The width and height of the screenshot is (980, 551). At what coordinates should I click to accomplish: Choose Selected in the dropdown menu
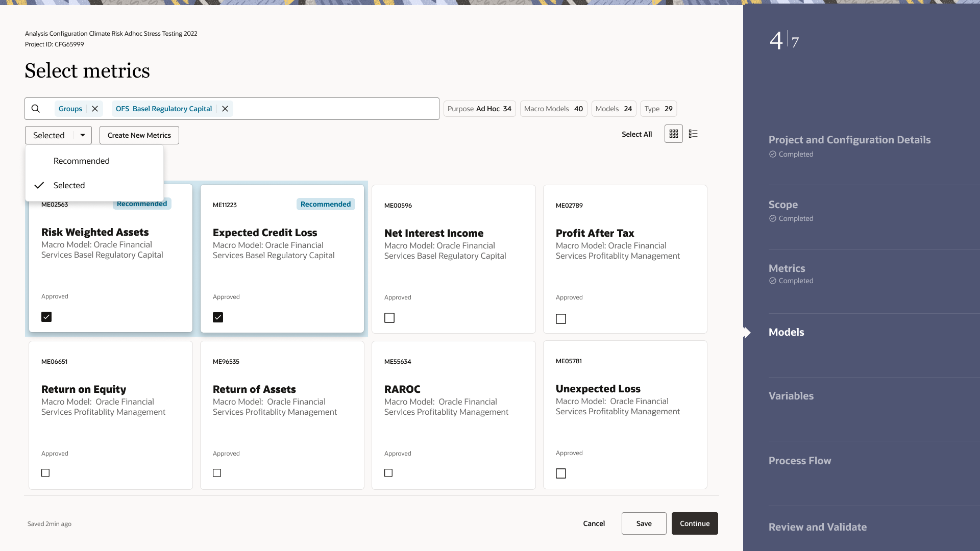pos(94,185)
